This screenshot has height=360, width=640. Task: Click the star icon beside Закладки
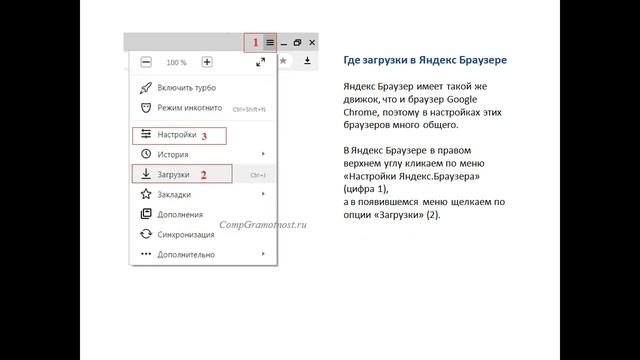tap(146, 194)
